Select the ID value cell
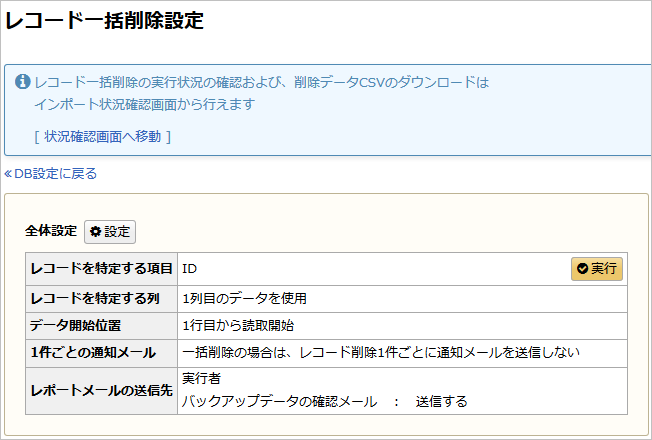 [x=402, y=269]
